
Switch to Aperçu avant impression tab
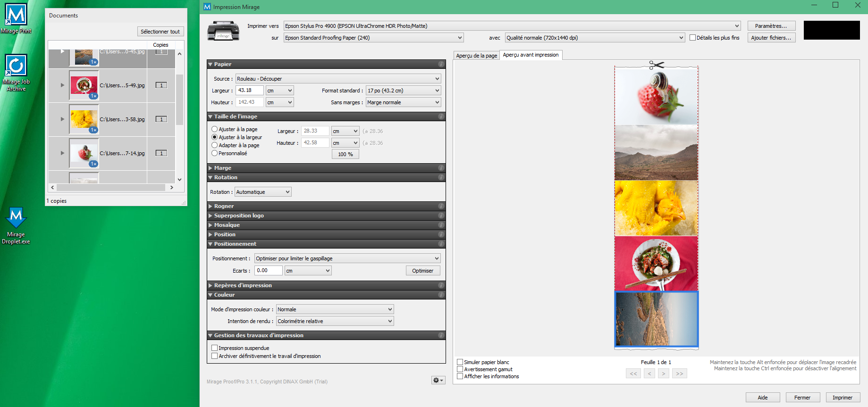coord(531,55)
